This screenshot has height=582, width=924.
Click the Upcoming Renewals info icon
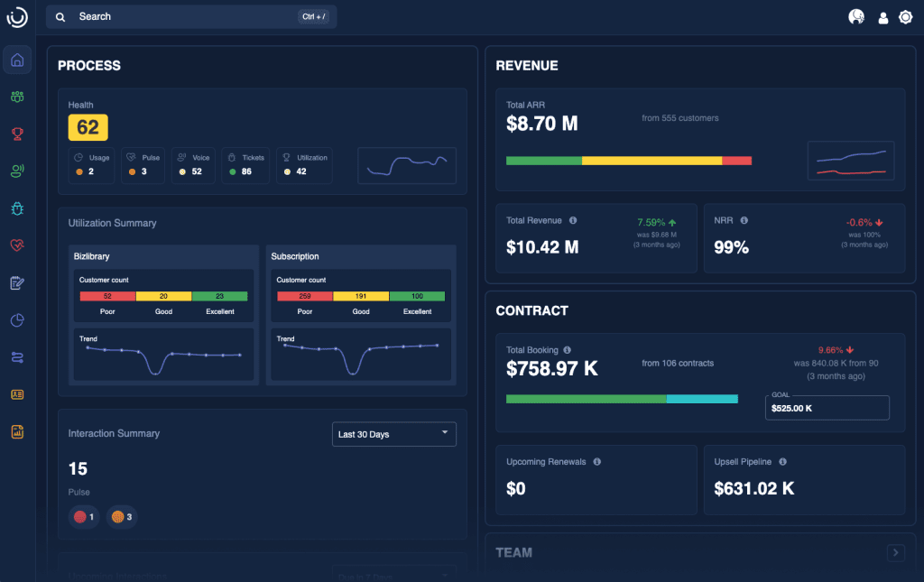[x=597, y=462]
